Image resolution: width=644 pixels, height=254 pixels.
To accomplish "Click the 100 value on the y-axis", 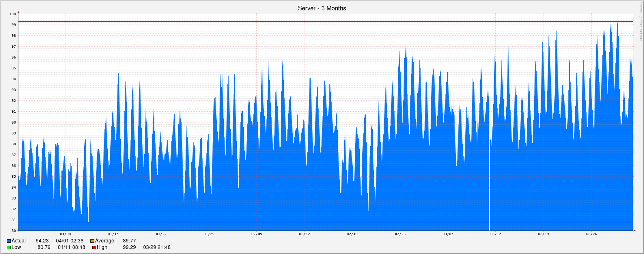I will point(13,14).
